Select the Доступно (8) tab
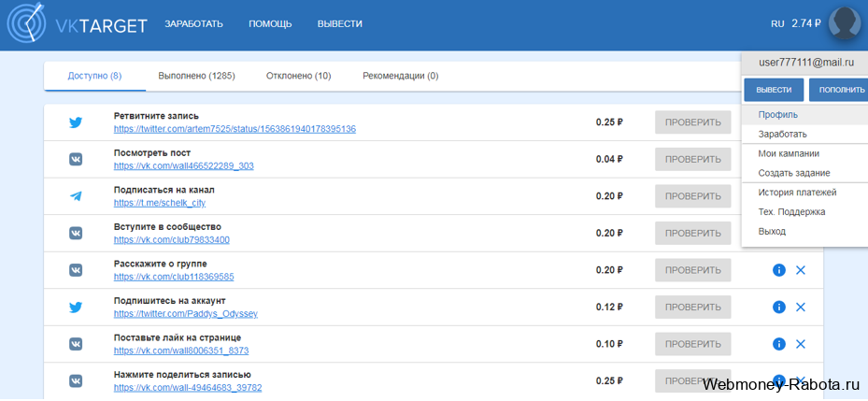Screen dimensions: 868x401 [x=94, y=76]
